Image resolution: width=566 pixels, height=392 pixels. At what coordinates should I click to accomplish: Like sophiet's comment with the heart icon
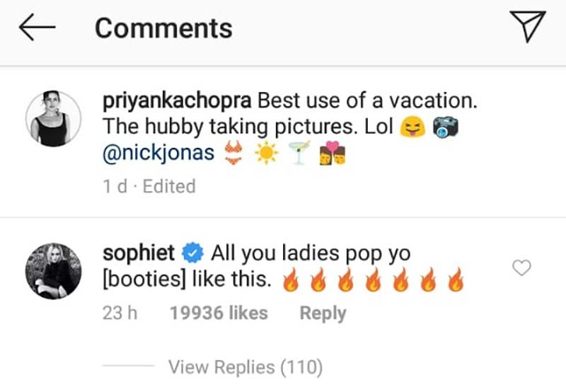click(x=521, y=267)
